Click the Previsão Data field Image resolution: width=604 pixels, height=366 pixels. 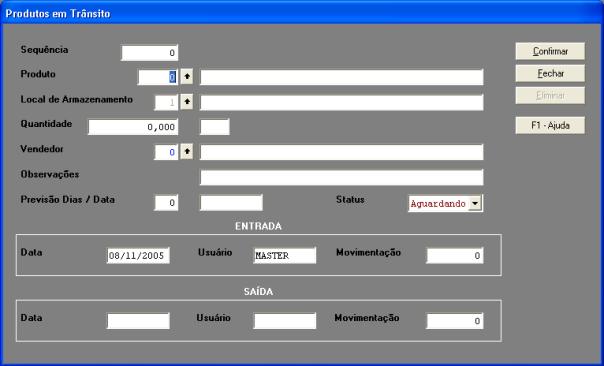tap(231, 203)
